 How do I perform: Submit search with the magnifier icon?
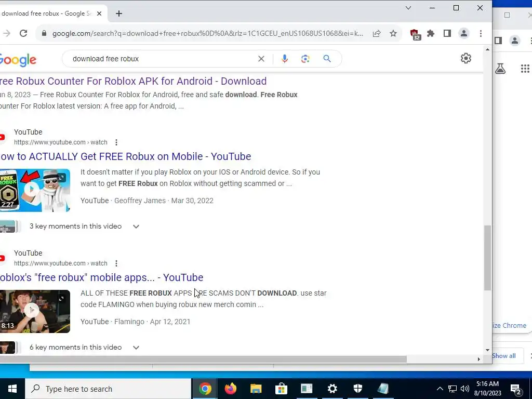(x=327, y=59)
